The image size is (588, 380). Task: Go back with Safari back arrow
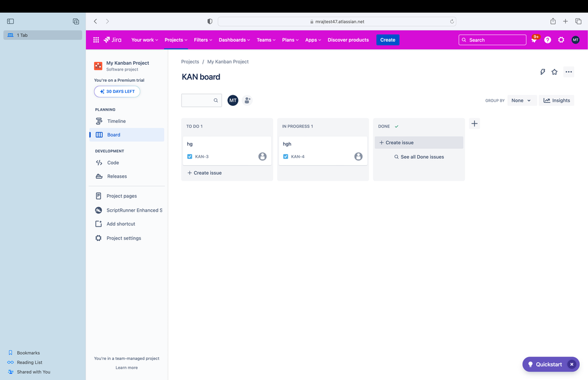pyautogui.click(x=95, y=21)
